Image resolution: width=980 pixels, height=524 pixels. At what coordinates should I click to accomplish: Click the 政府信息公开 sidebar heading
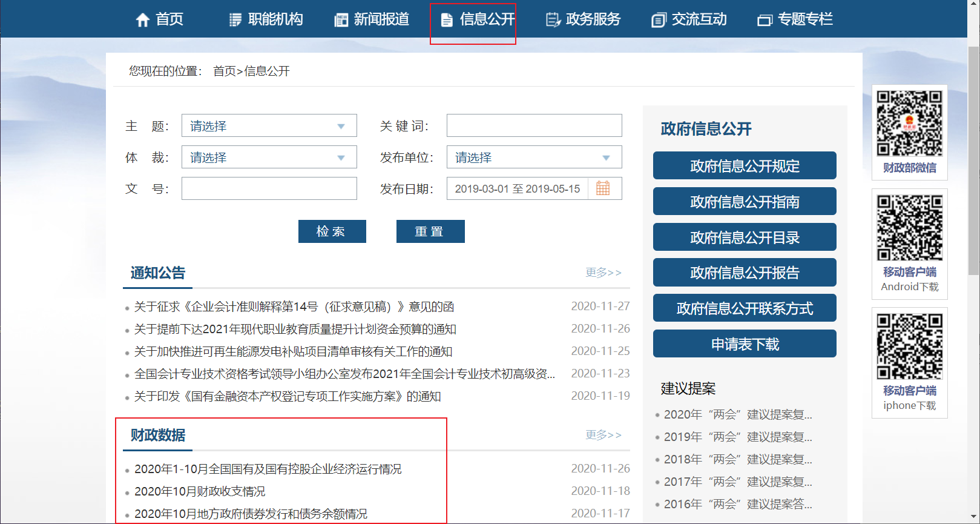point(706,128)
